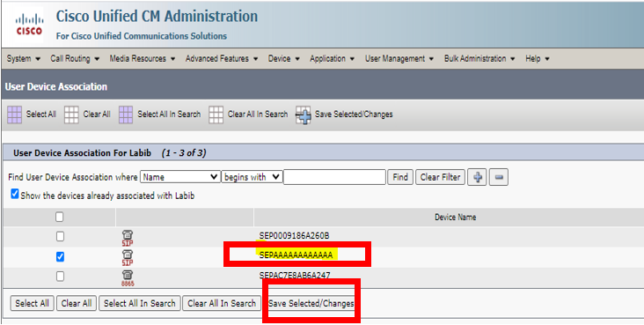Click the Device Name column header
Viewport: 644px width, 325px height.
455,218
